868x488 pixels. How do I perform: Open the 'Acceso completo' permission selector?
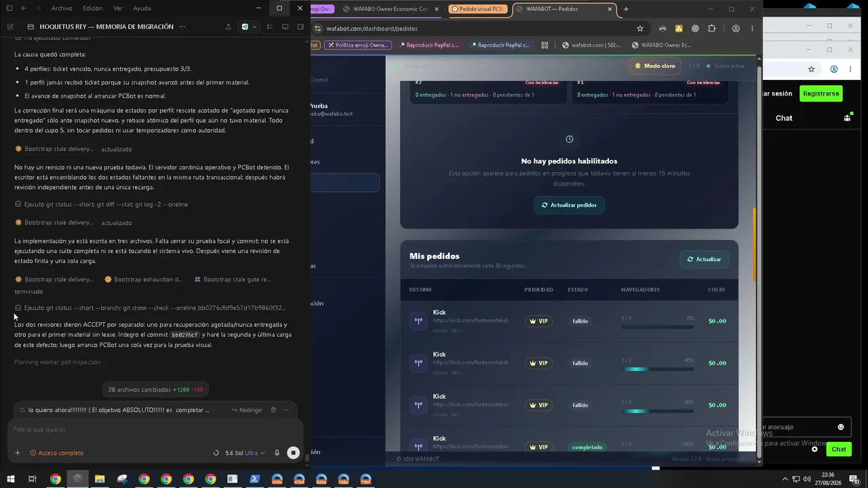click(57, 453)
